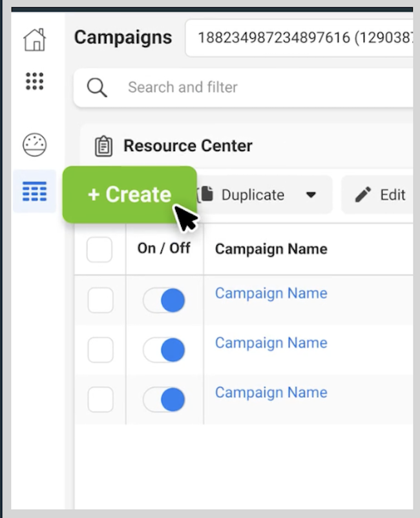Click the Resource Center heading

click(x=187, y=146)
